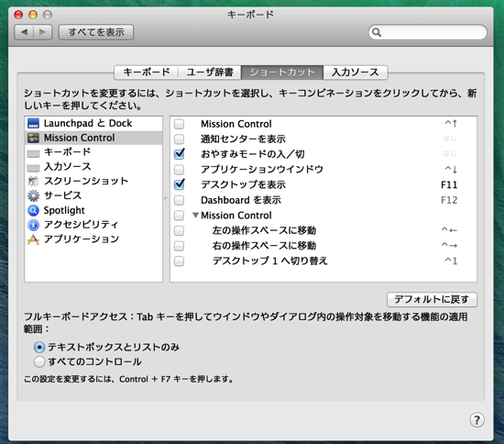Click the アクセシビリティ icon
504x444 pixels.
(x=33, y=225)
